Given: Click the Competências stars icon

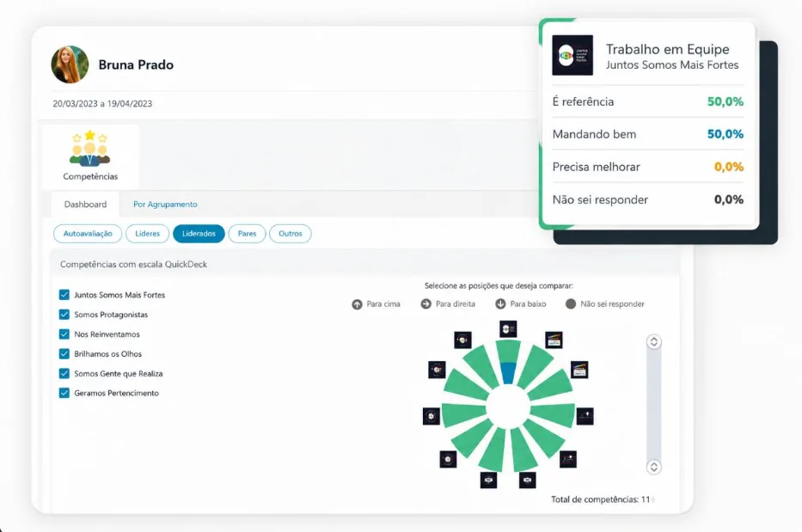Looking at the screenshot, I should click(89, 148).
